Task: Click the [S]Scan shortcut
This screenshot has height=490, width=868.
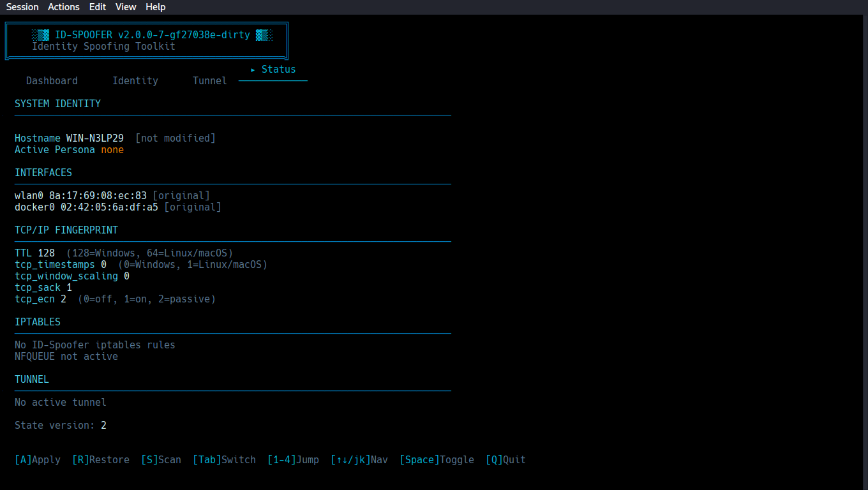Action: point(161,460)
